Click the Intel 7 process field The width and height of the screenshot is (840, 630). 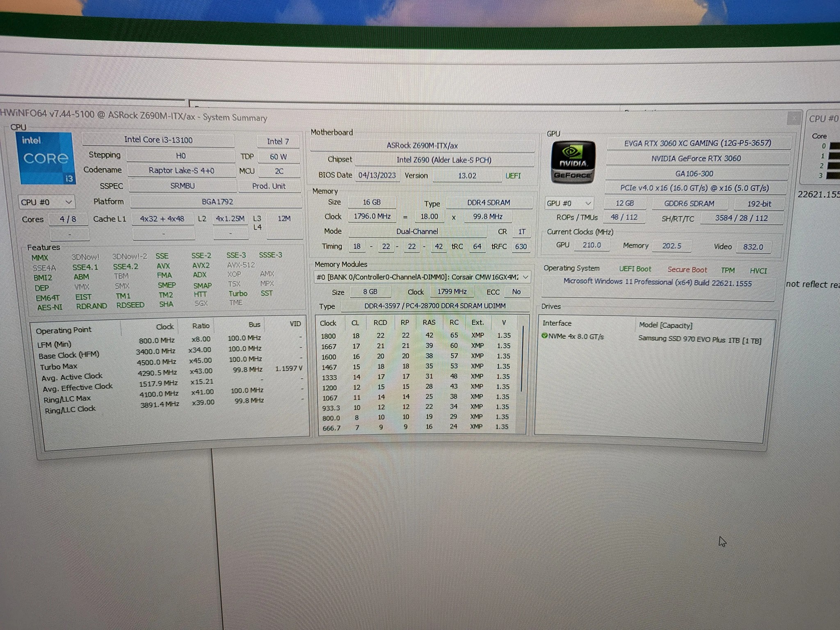[x=278, y=142]
